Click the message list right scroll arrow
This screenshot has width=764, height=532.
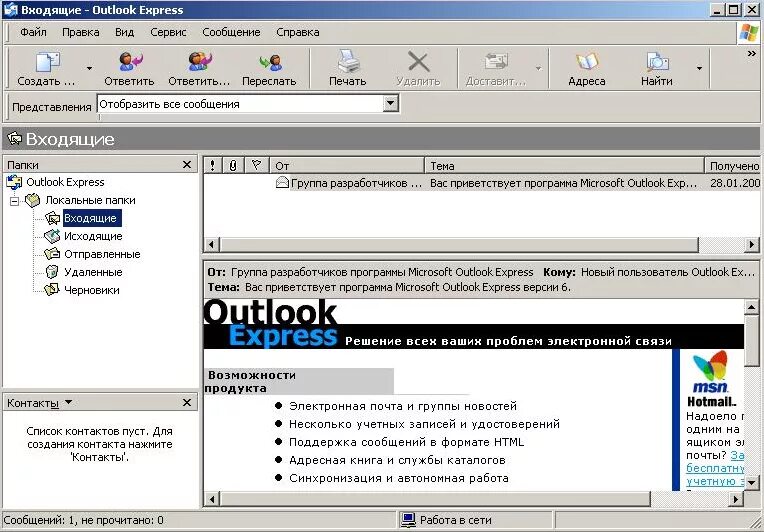[x=752, y=245]
